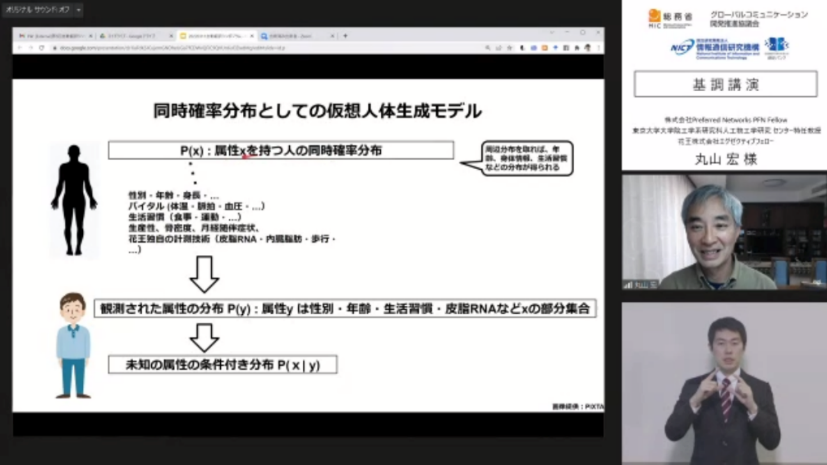Click the share page icon in address bar

pos(498,47)
